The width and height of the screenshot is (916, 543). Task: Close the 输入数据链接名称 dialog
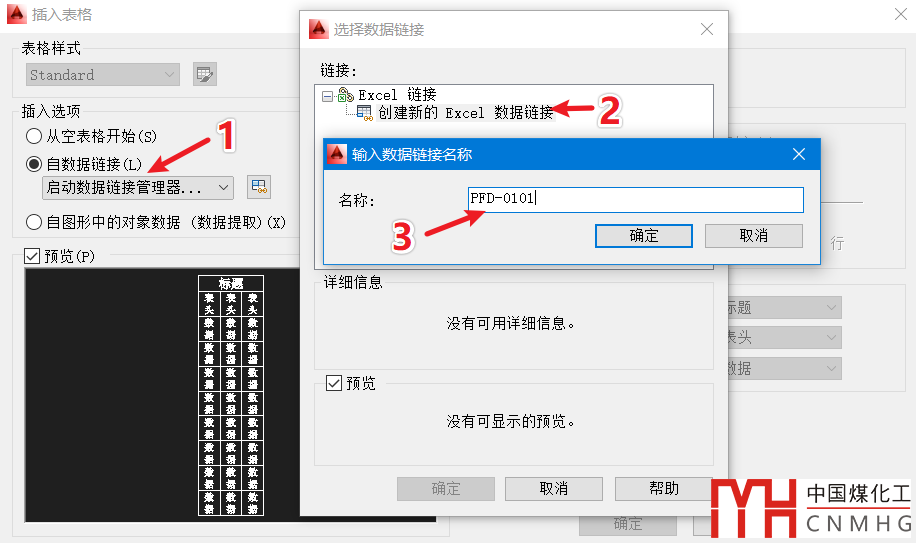click(x=799, y=154)
